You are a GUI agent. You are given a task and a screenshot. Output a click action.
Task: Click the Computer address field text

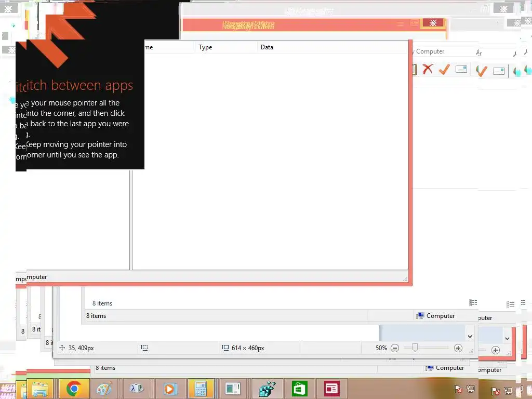point(430,51)
